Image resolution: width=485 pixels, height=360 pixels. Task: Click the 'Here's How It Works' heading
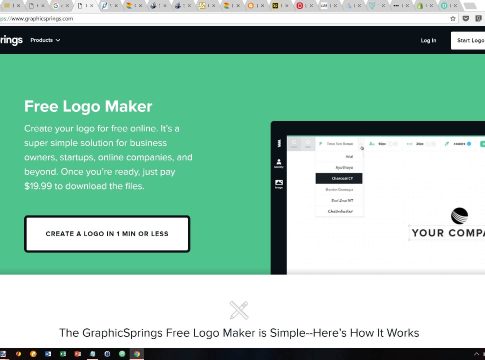(x=239, y=333)
